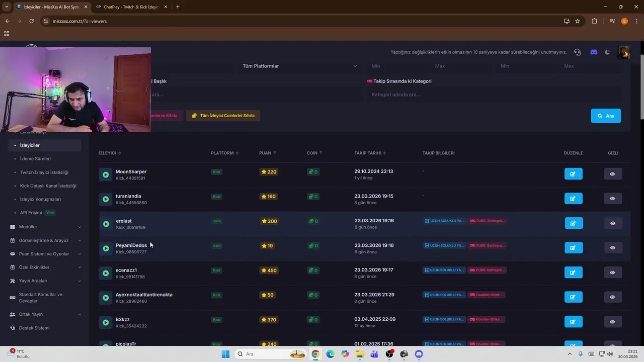Open İzleme Süreleri in sidebar
Viewport: 644px width, 362px height.
coord(35,159)
